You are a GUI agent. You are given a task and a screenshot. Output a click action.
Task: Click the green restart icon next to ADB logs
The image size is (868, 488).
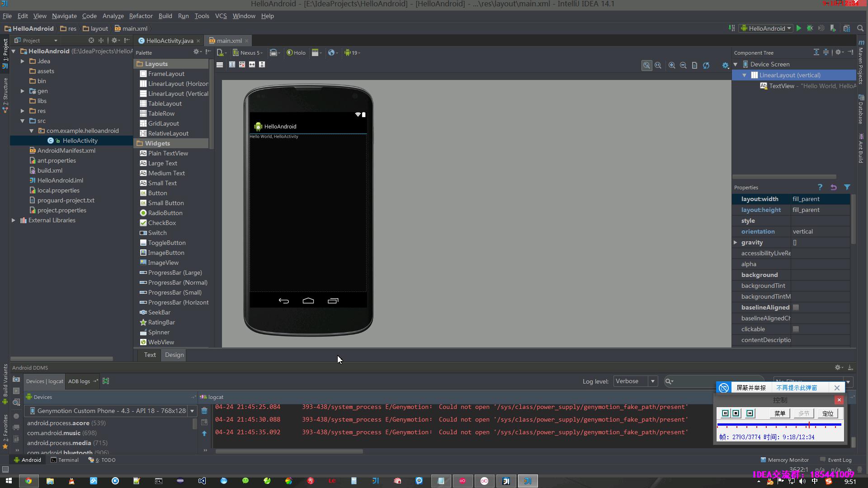click(x=106, y=381)
